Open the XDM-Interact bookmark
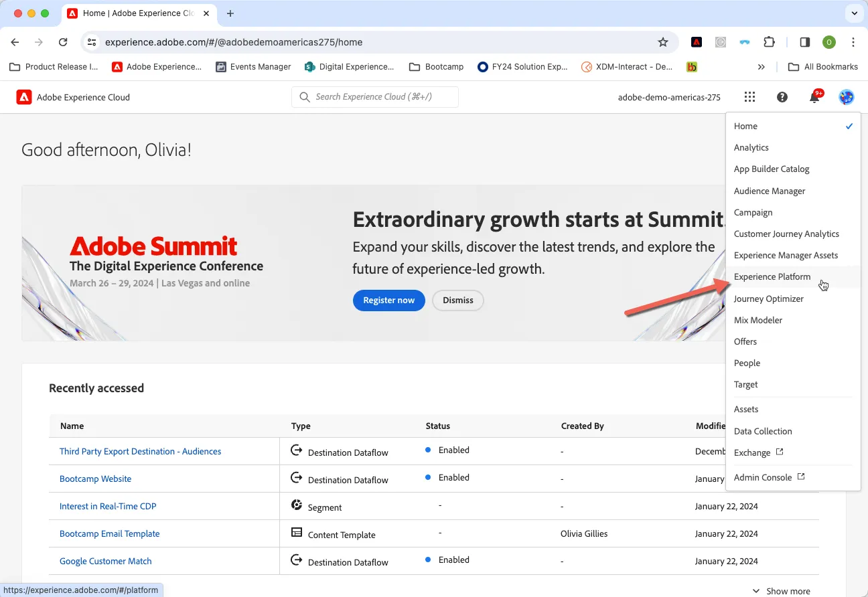This screenshot has width=868, height=597. pyautogui.click(x=627, y=67)
